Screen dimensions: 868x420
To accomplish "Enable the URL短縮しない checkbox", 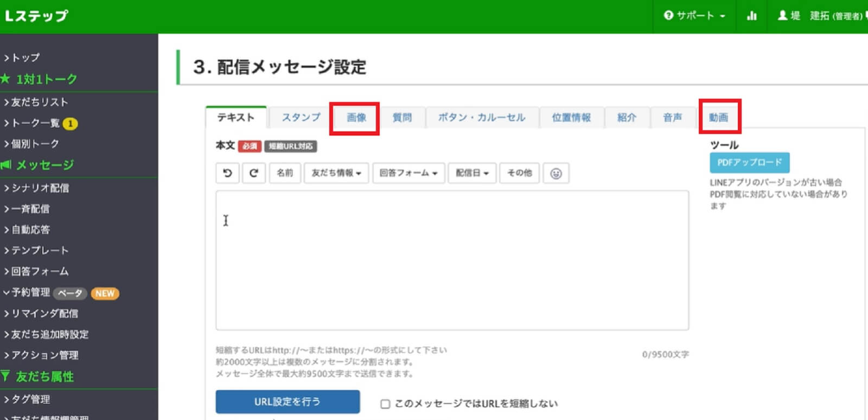I will (x=385, y=404).
